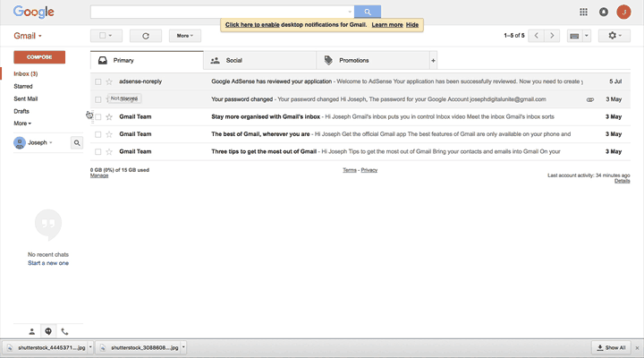This screenshot has height=358, width=644.
Task: Open Joseph's chat avatar
Action: coord(20,142)
